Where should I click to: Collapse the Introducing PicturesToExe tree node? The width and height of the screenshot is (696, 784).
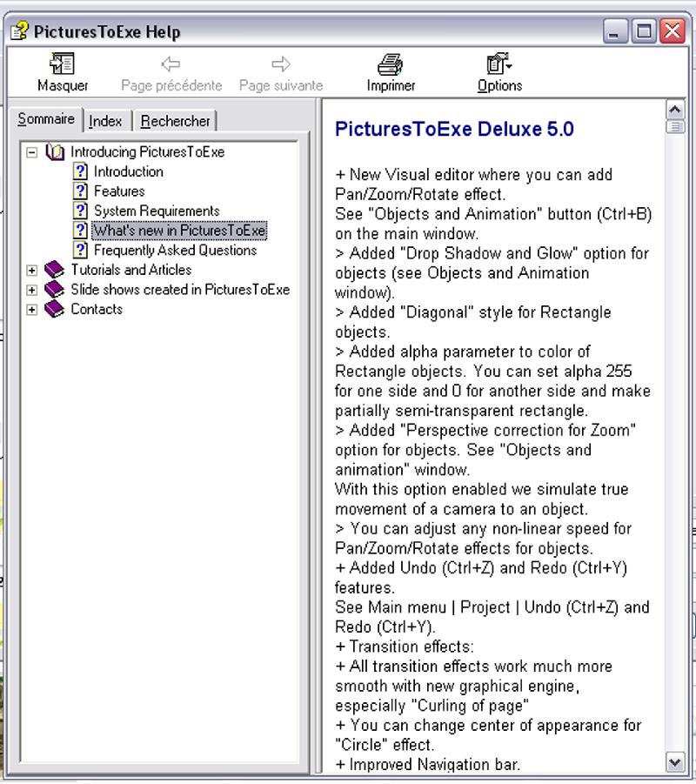pyautogui.click(x=31, y=152)
